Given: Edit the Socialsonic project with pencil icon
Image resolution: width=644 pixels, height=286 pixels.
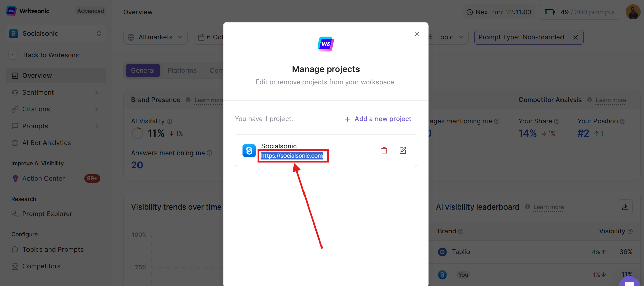Looking at the screenshot, I should (x=403, y=150).
